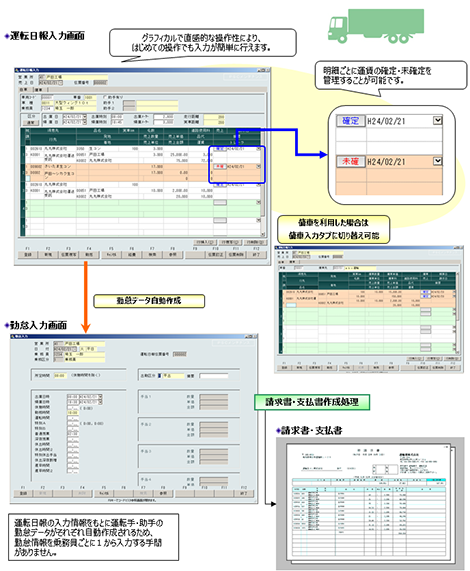Click the 摘要 input field in 勤怠入力
470x571 pixels.
[214, 376]
